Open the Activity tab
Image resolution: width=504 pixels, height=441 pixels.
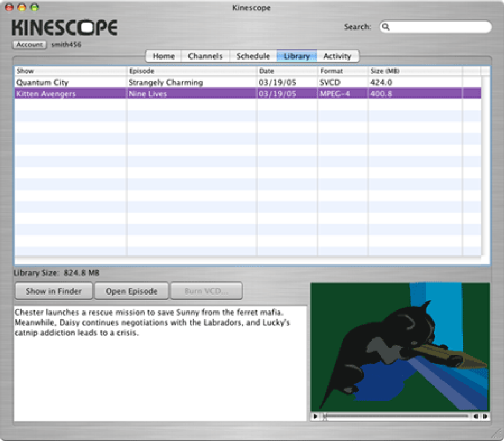click(x=337, y=56)
